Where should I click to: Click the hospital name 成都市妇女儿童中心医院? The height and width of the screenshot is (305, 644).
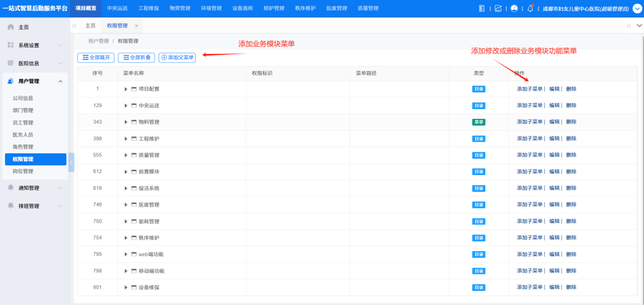pos(571,9)
